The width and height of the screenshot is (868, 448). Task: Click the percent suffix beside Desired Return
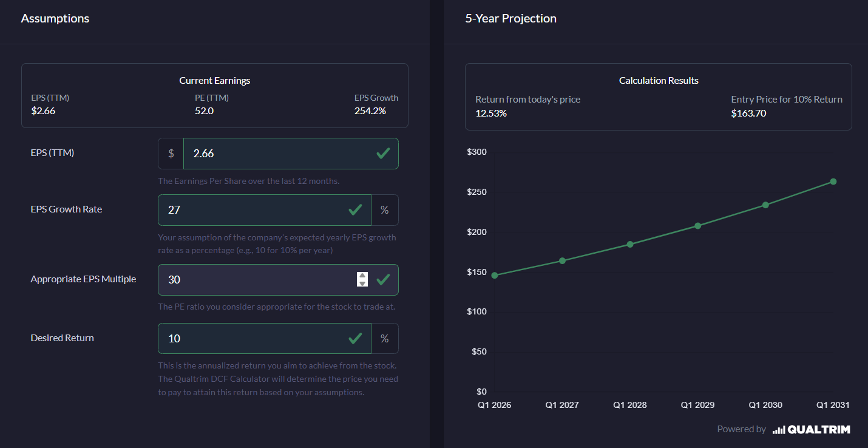click(x=384, y=339)
